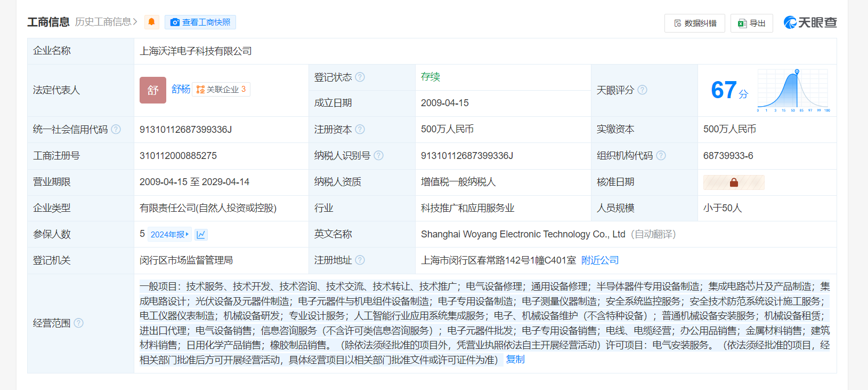The width and height of the screenshot is (868, 390).
Task: Click help icon next to 天眼评分
Action: point(642,90)
